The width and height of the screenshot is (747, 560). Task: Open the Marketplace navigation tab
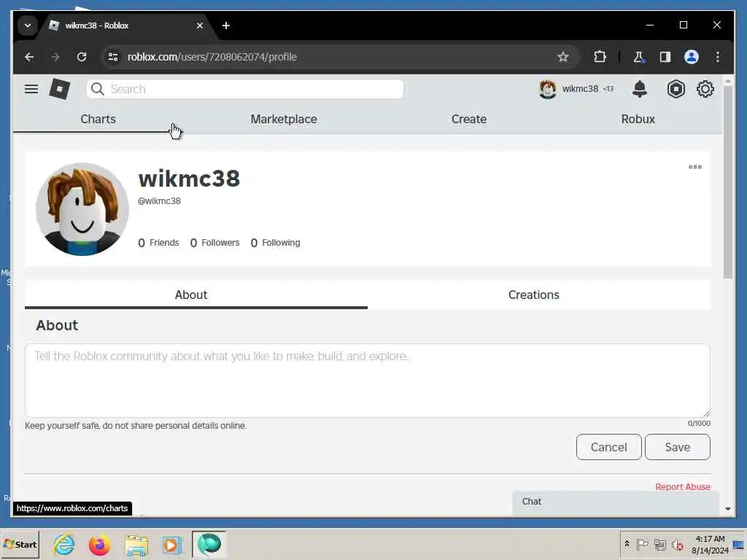284,119
